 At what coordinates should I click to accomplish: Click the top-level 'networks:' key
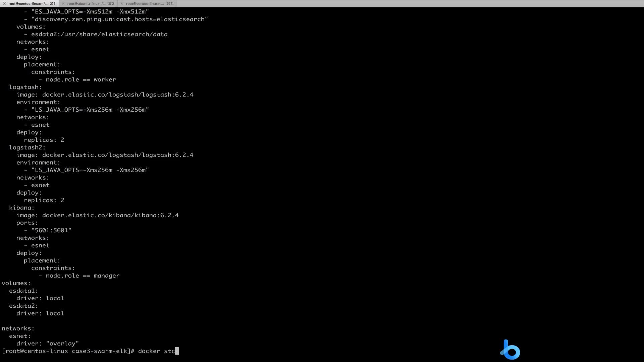(18, 328)
